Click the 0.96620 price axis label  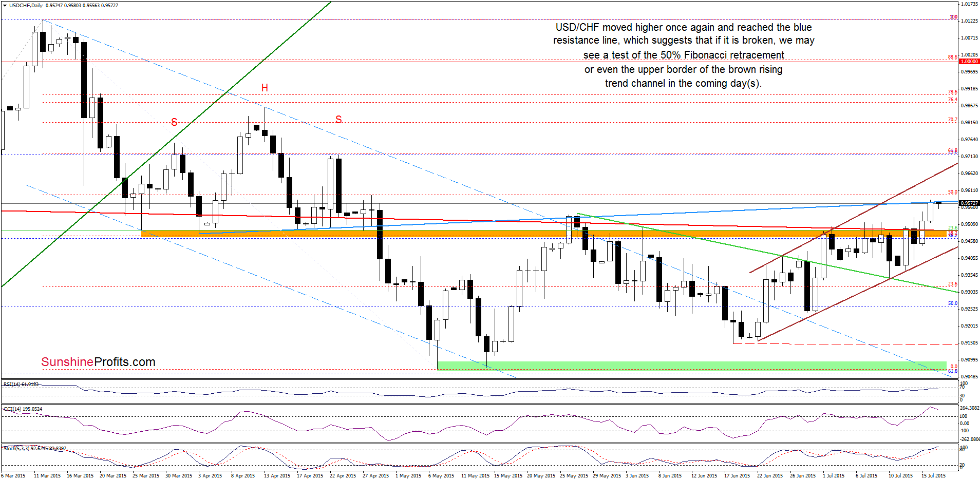(970, 174)
